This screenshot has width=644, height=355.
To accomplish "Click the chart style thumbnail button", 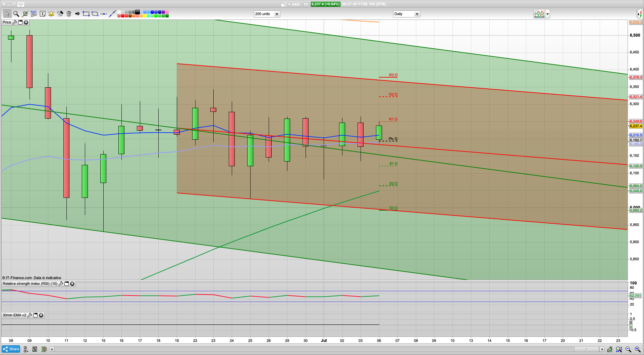I will pos(539,14).
